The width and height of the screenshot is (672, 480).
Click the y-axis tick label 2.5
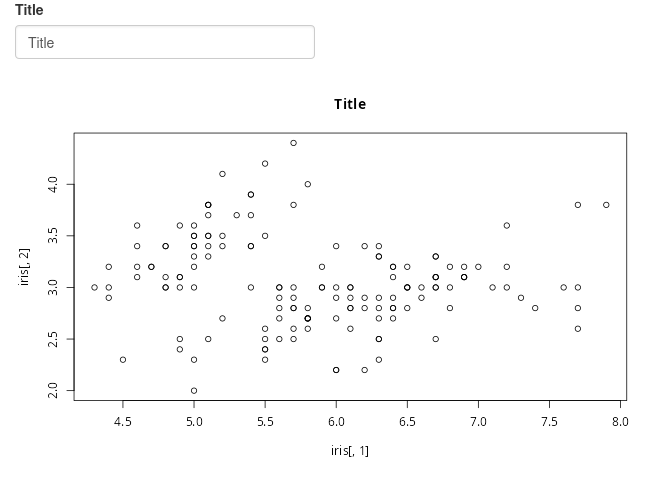(x=53, y=339)
